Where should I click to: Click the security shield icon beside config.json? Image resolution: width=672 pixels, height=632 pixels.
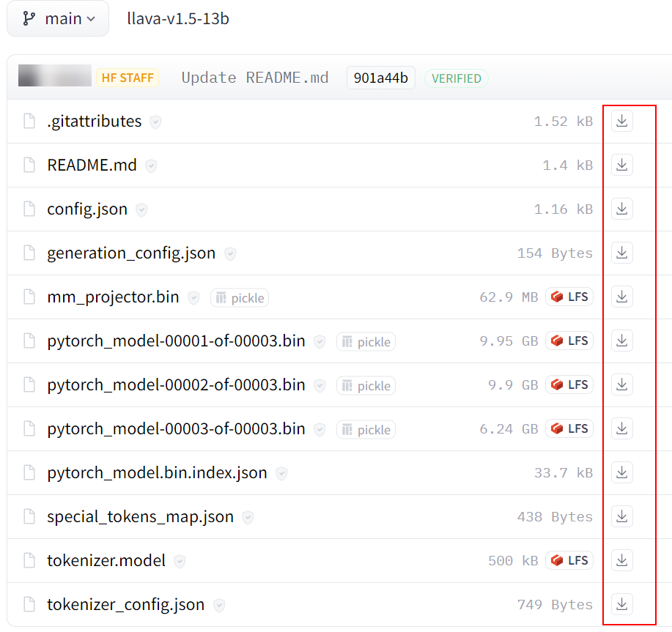click(141, 209)
